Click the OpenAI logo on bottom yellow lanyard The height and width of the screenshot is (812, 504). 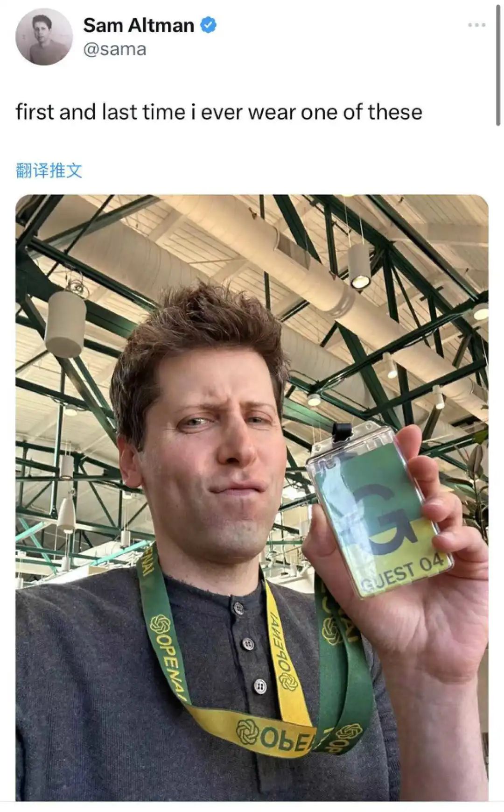pos(247,732)
